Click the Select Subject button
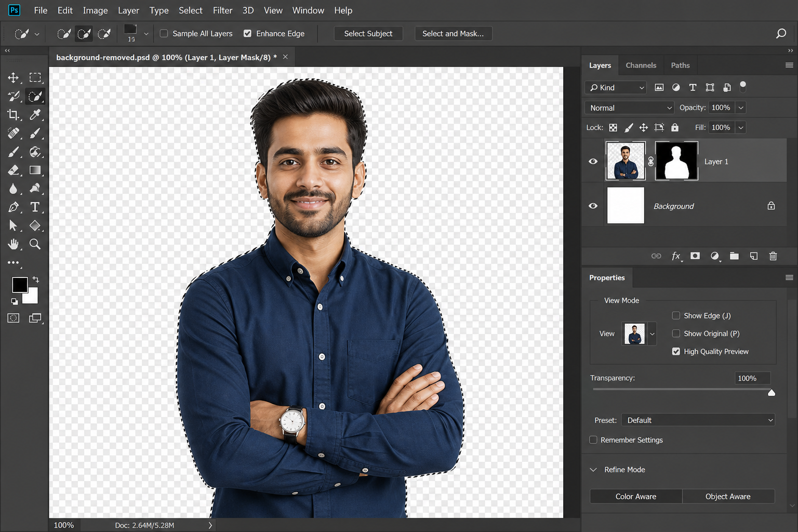The image size is (798, 532). tap(368, 34)
